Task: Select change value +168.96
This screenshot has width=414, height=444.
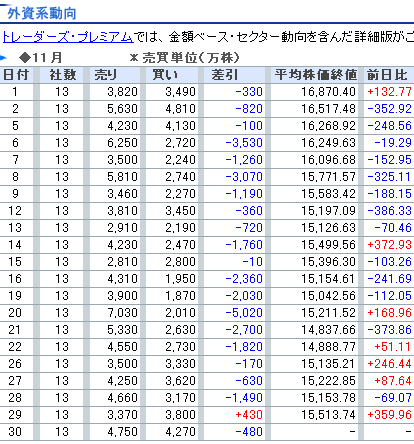Action: 389,313
